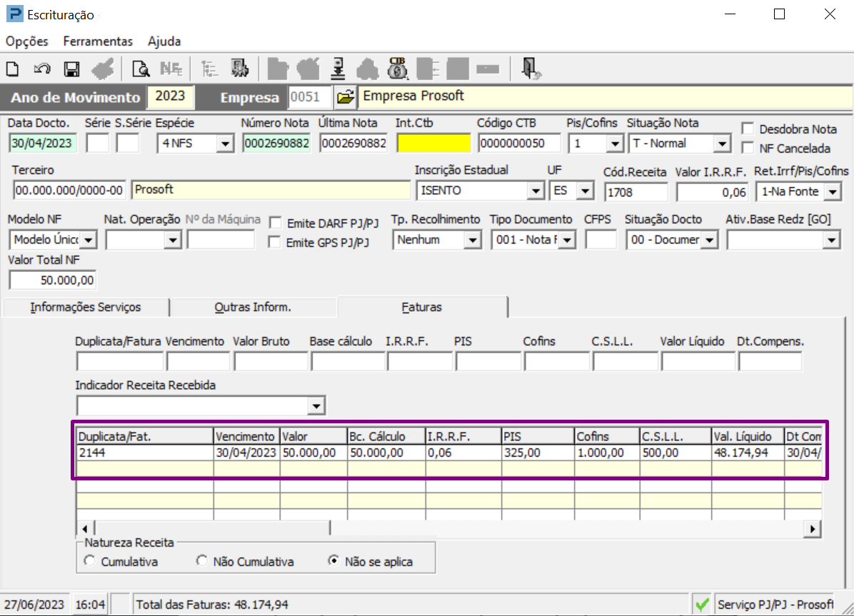This screenshot has width=854, height=616.
Task: Click the horizontal scrollbar right arrow
Action: coord(813,529)
